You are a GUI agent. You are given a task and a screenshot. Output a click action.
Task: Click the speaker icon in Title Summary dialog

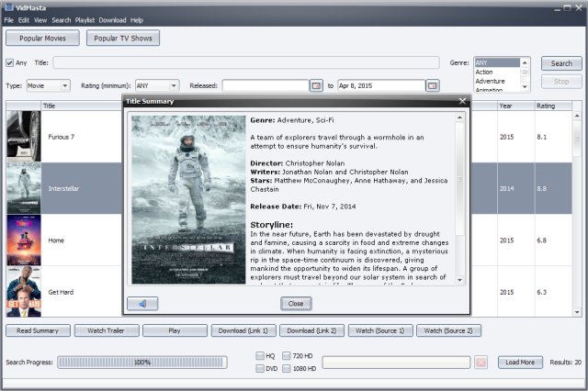[x=142, y=304]
